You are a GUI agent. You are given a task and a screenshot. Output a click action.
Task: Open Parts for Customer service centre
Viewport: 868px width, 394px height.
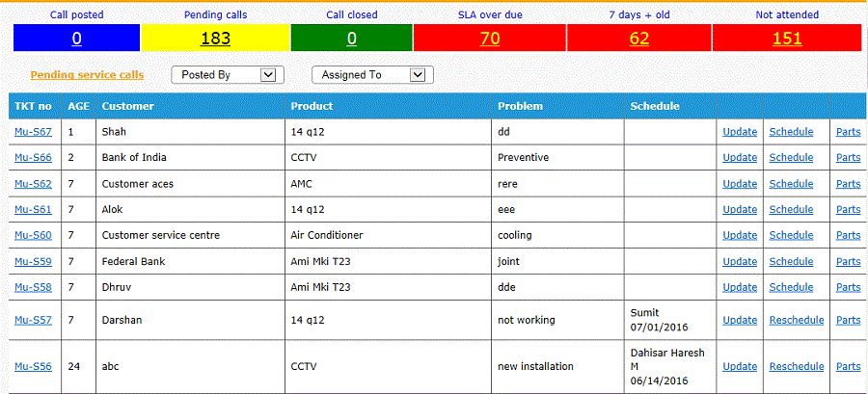[848, 235]
